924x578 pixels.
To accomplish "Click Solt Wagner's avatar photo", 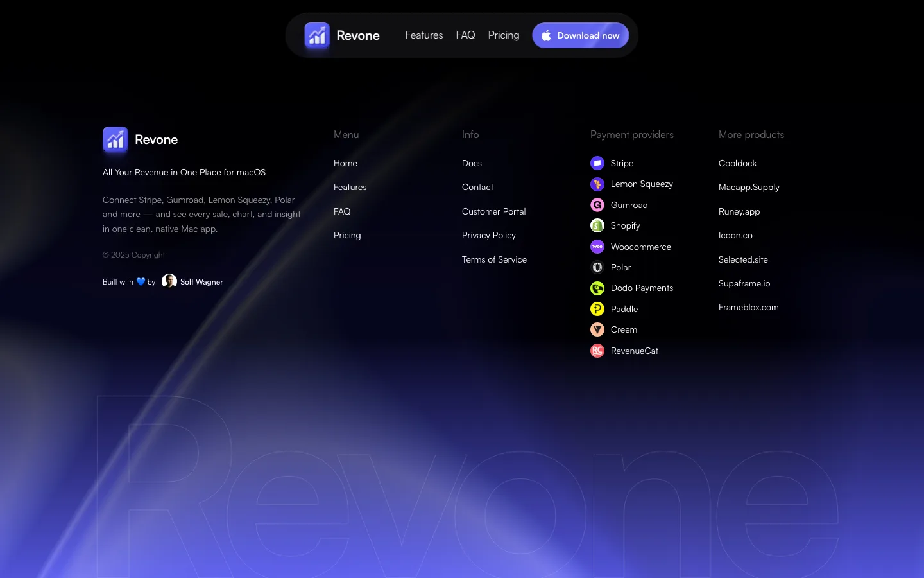I will 169,281.
